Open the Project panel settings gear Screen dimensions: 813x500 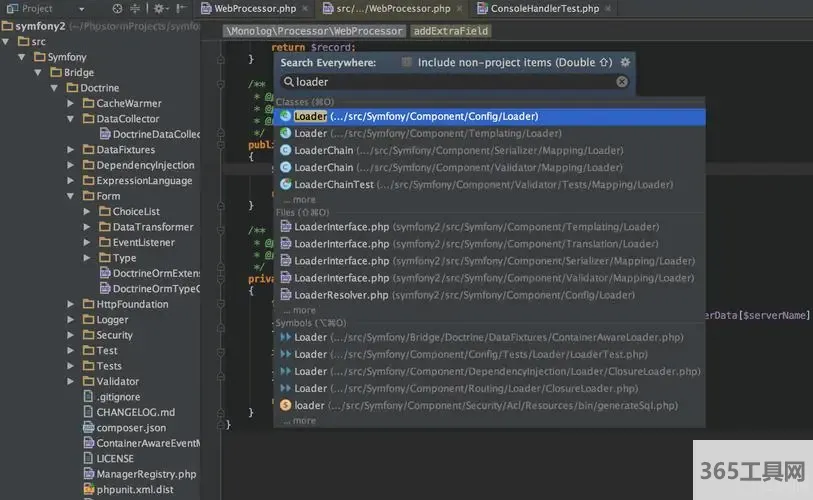[x=158, y=9]
